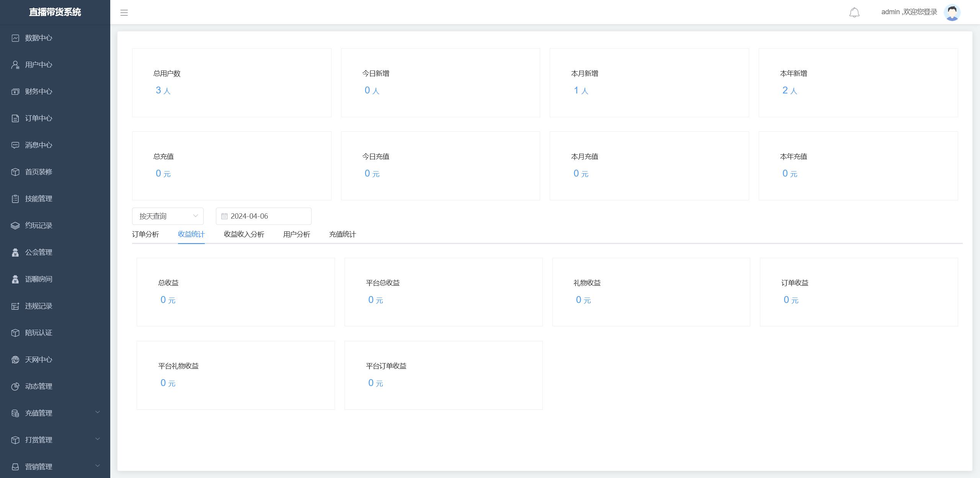Open the notification bell

tap(854, 12)
